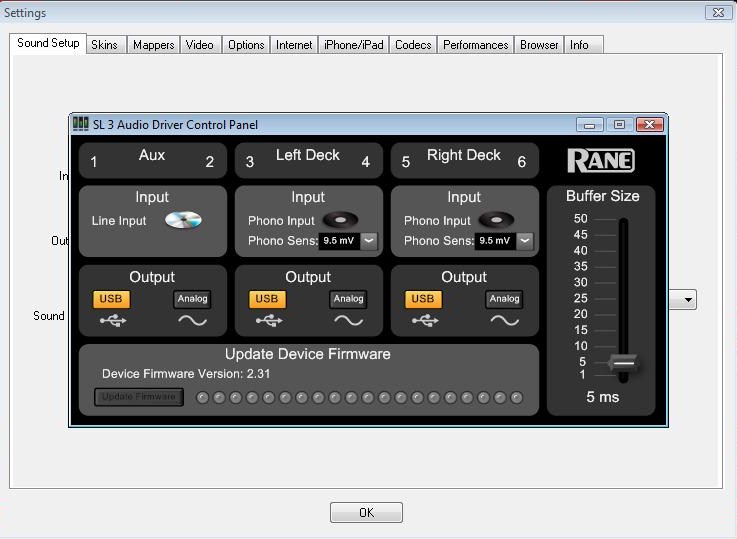Click the SL 3 driver title bar app icon
This screenshot has width=737, height=539.
coord(80,124)
